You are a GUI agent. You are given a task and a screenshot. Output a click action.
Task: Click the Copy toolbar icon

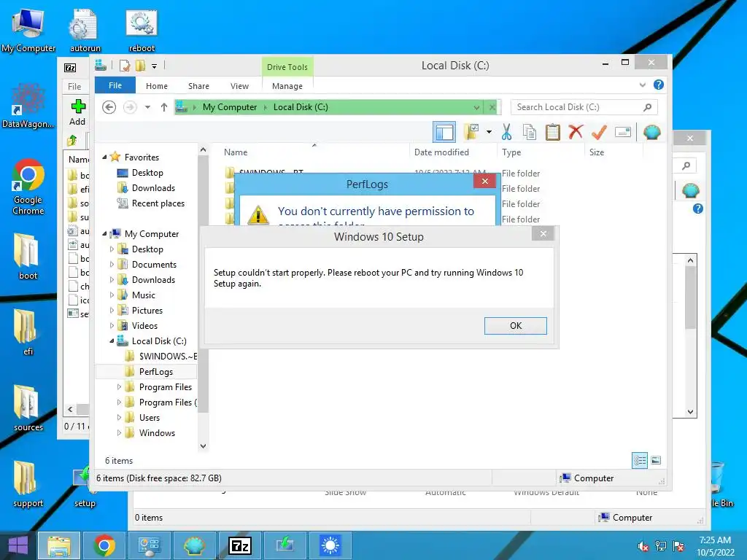(x=530, y=132)
